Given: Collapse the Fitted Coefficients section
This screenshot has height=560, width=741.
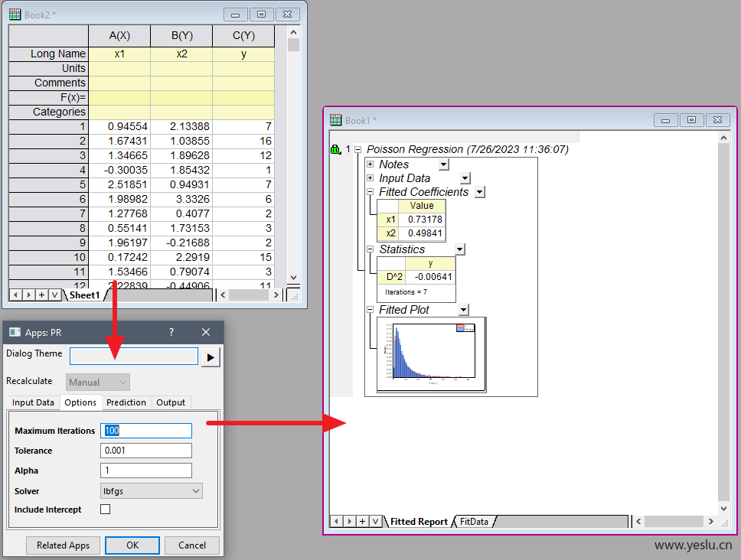Looking at the screenshot, I should point(370,192).
